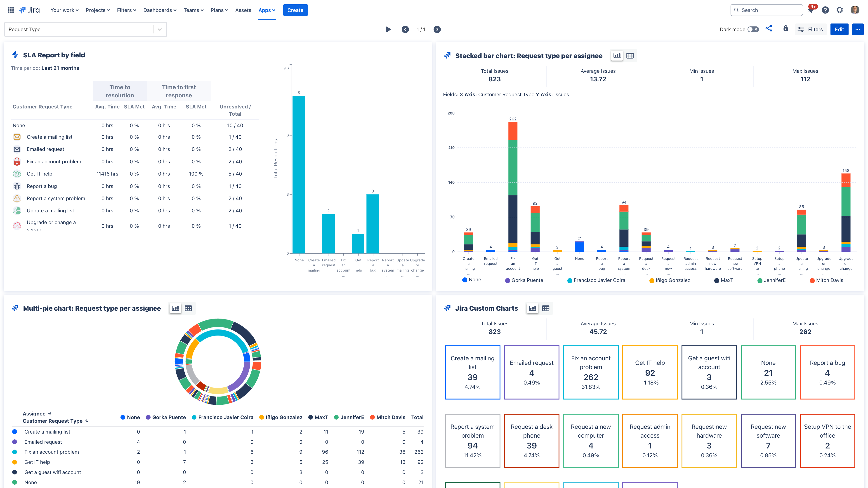
Task: Expand the Dashboards menu
Action: point(160,10)
